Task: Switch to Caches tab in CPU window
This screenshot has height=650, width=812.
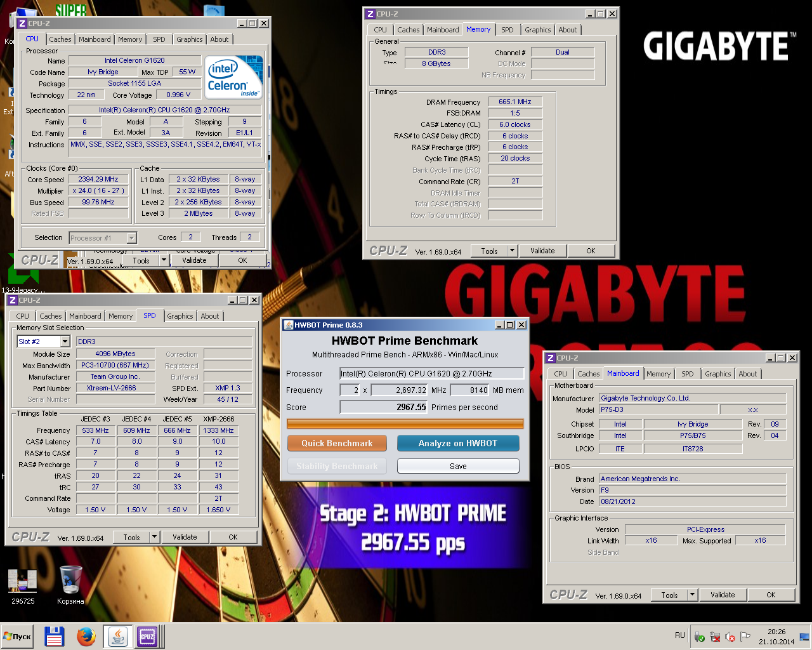Action: pyautogui.click(x=60, y=39)
